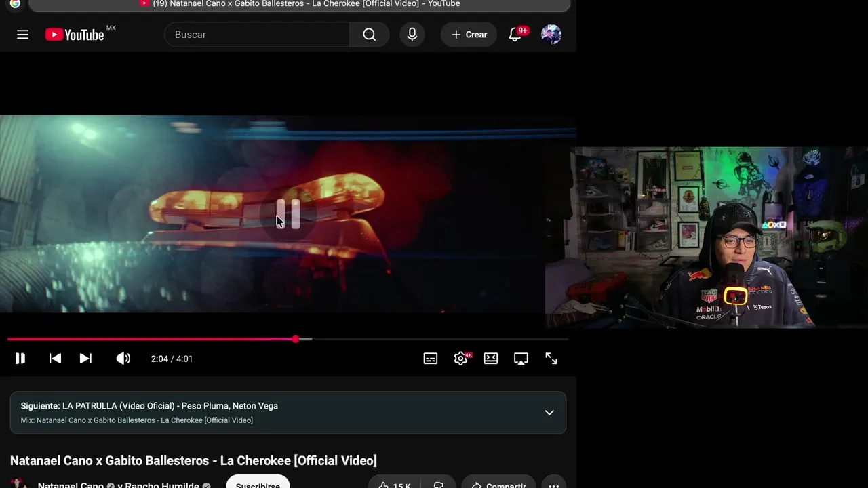Image resolution: width=868 pixels, height=488 pixels.
Task: Open the Natanael Cano channel name link
Action: [71, 485]
